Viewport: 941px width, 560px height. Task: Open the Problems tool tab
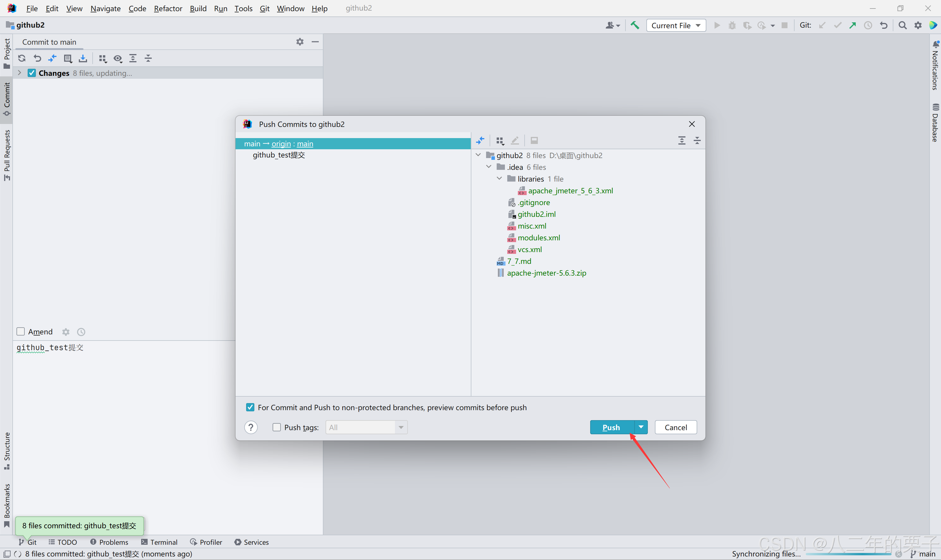[109, 542]
